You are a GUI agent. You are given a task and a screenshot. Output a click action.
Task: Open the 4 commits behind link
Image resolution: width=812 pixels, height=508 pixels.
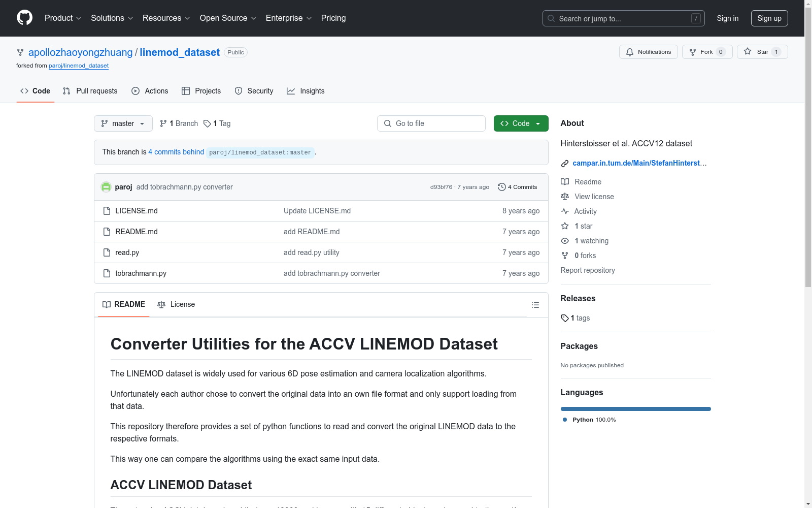tap(176, 152)
